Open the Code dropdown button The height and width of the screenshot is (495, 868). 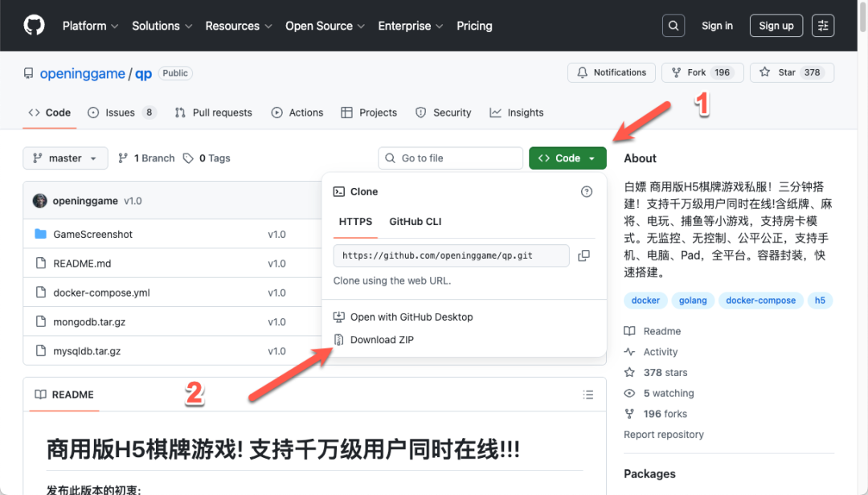point(567,157)
